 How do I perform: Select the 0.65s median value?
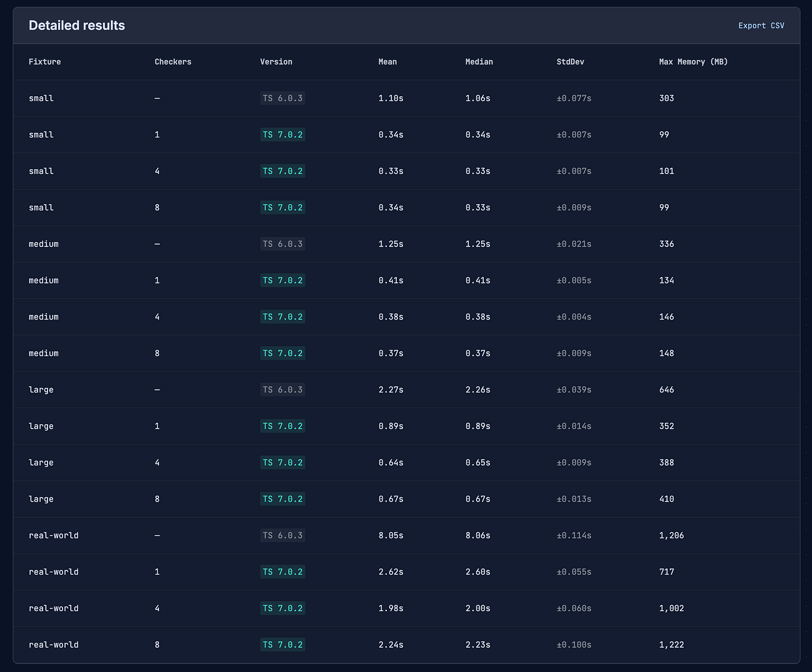coord(478,463)
